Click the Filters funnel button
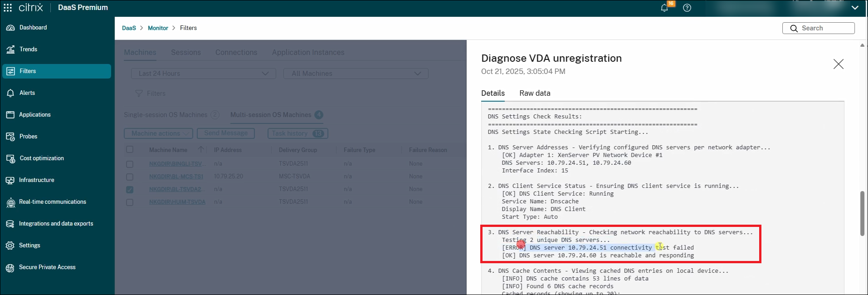This screenshot has height=295, width=868. (x=151, y=93)
